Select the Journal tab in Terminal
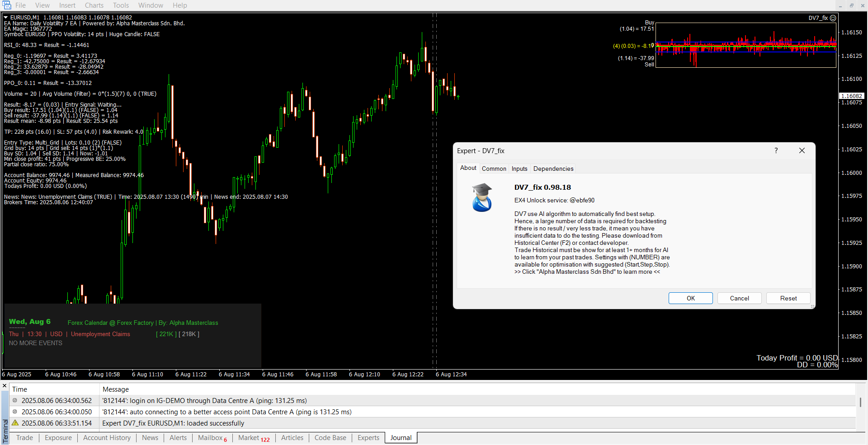This screenshot has height=445, width=868. point(401,438)
